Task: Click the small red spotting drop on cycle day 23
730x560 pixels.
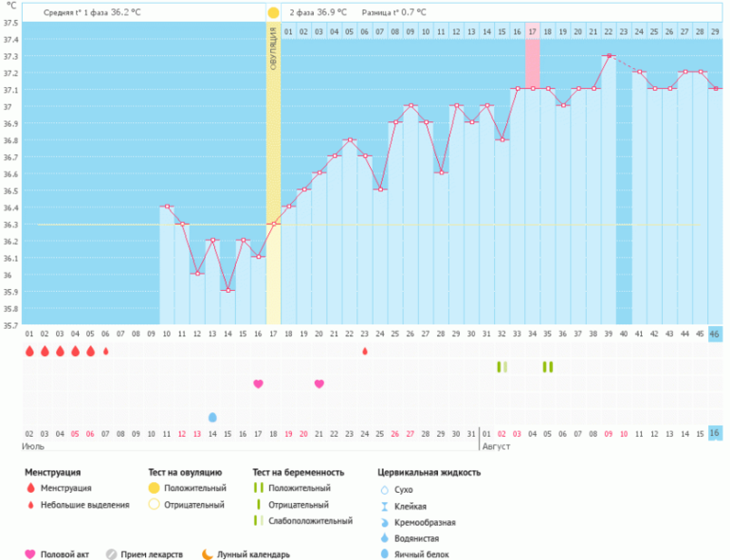Action: pos(365,351)
